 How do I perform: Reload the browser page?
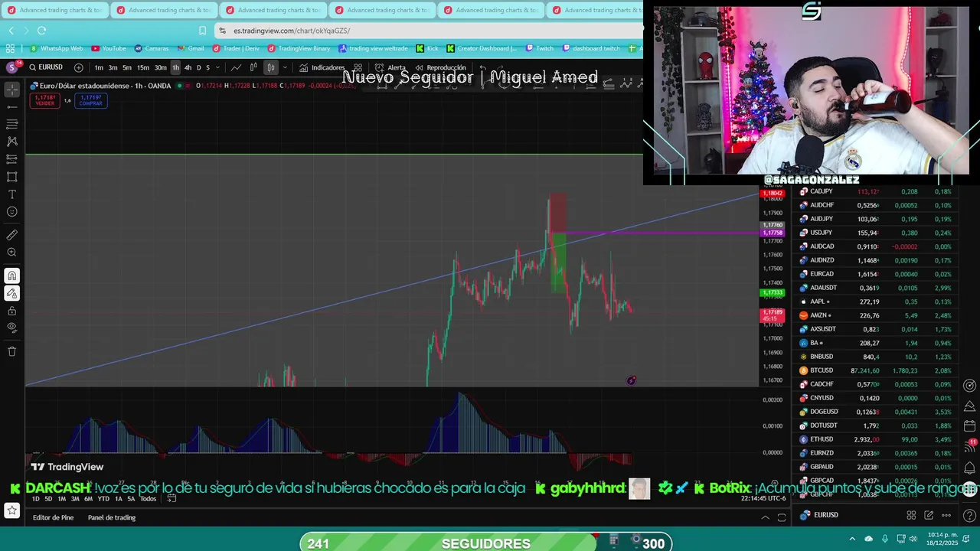pyautogui.click(x=41, y=31)
